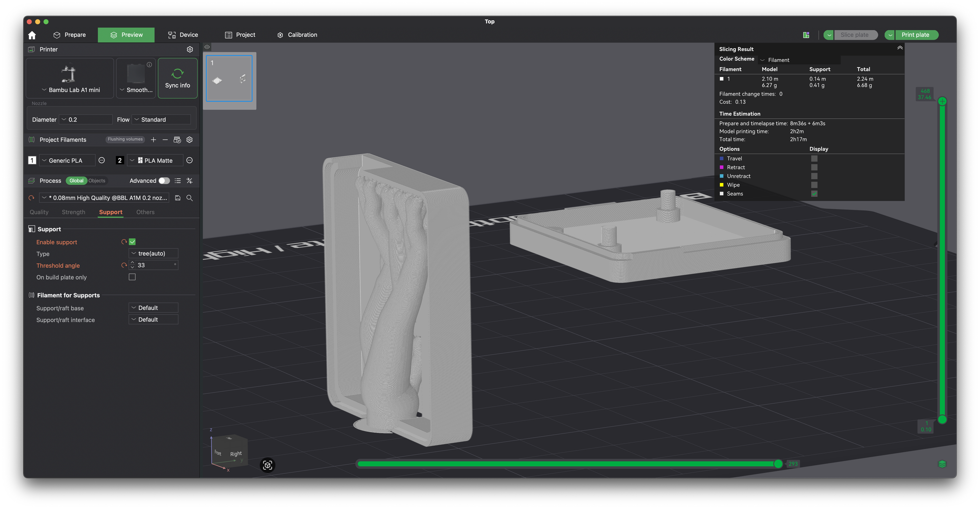The image size is (980, 509).
Task: Open Generic PLA filament dropdown
Action: click(x=67, y=160)
